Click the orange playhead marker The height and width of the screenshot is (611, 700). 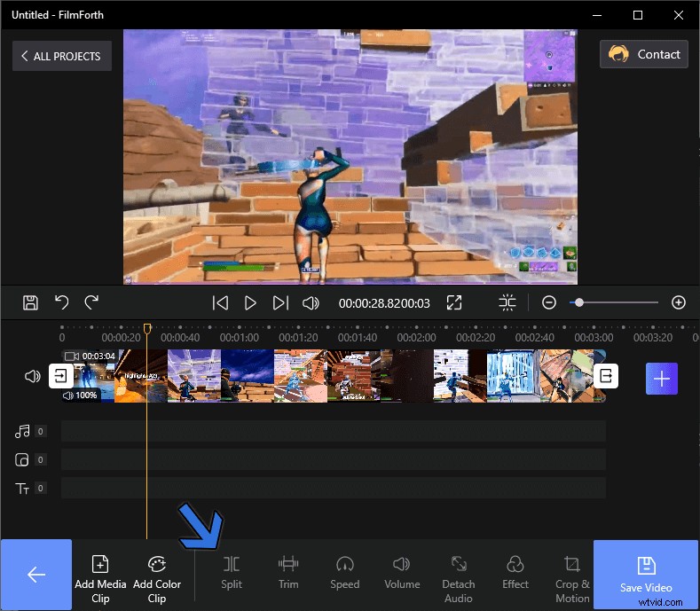point(147,329)
